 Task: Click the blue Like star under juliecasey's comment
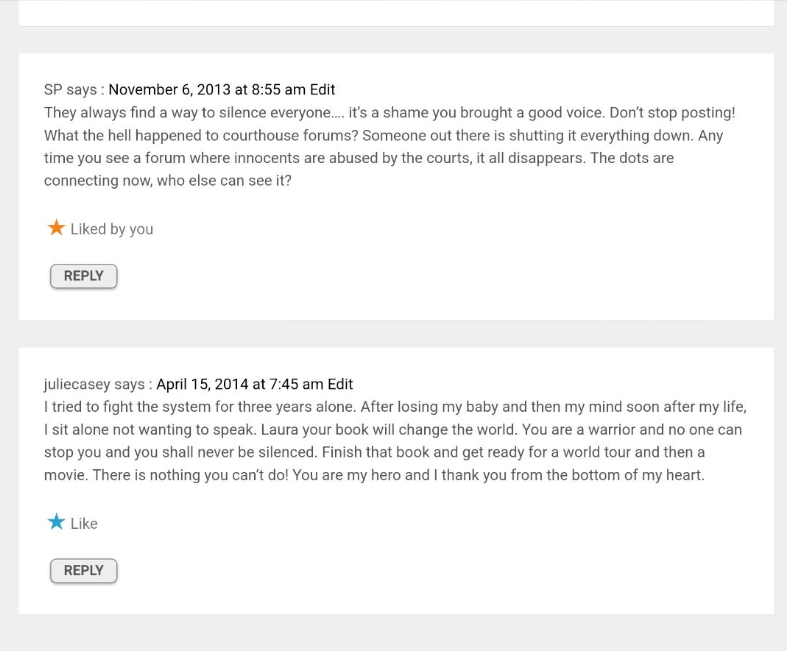click(56, 522)
